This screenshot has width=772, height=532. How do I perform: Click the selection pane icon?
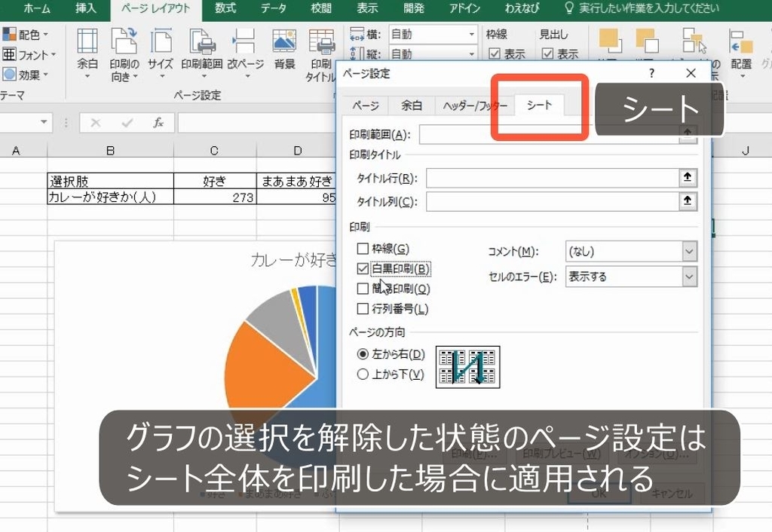[x=694, y=41]
